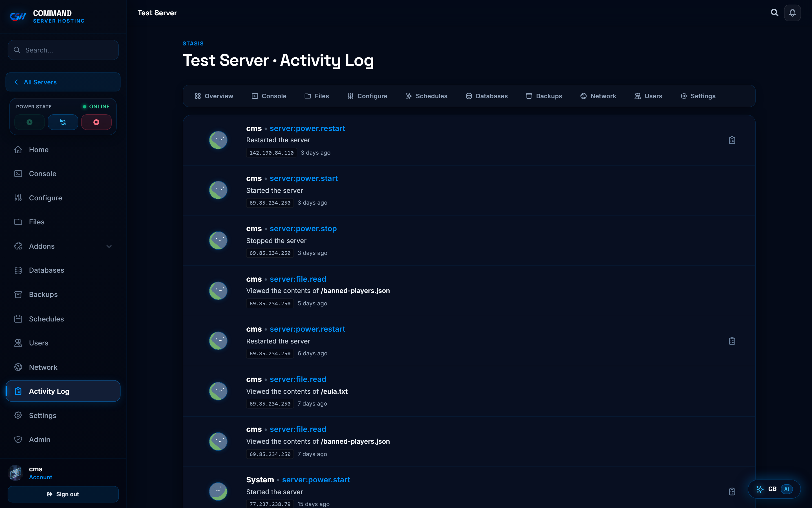Open Backups in the sidebar

(x=63, y=294)
